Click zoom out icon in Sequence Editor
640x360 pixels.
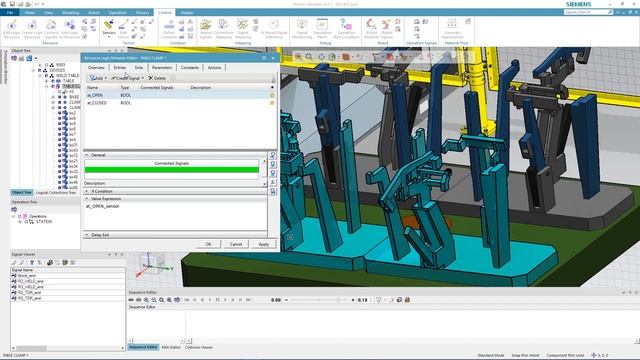coord(154,300)
